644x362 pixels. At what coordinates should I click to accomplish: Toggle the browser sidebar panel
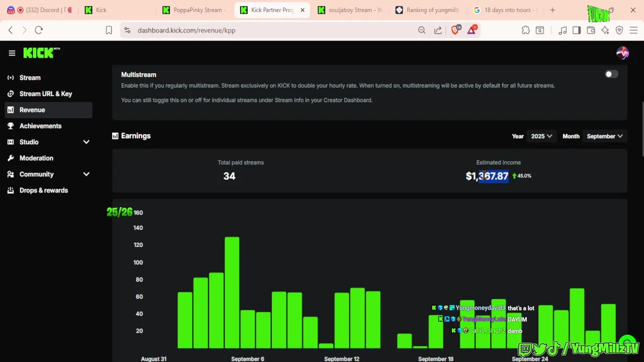click(577, 30)
